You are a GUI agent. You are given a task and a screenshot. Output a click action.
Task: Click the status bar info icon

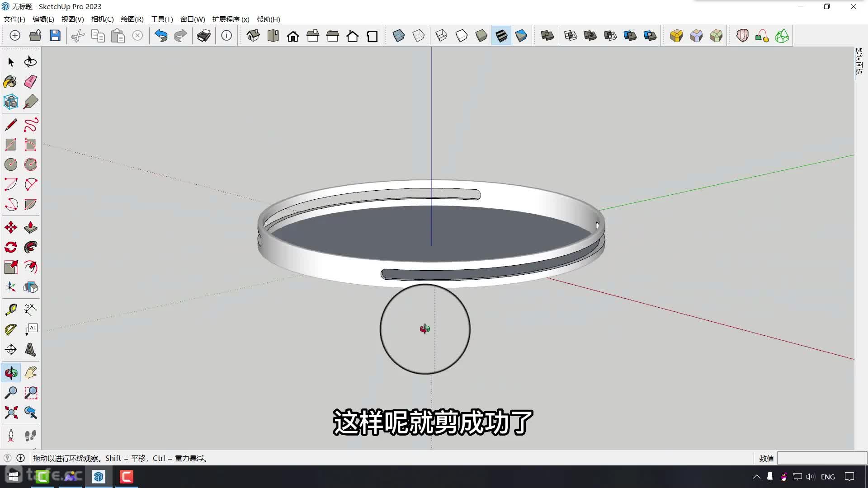(x=20, y=458)
